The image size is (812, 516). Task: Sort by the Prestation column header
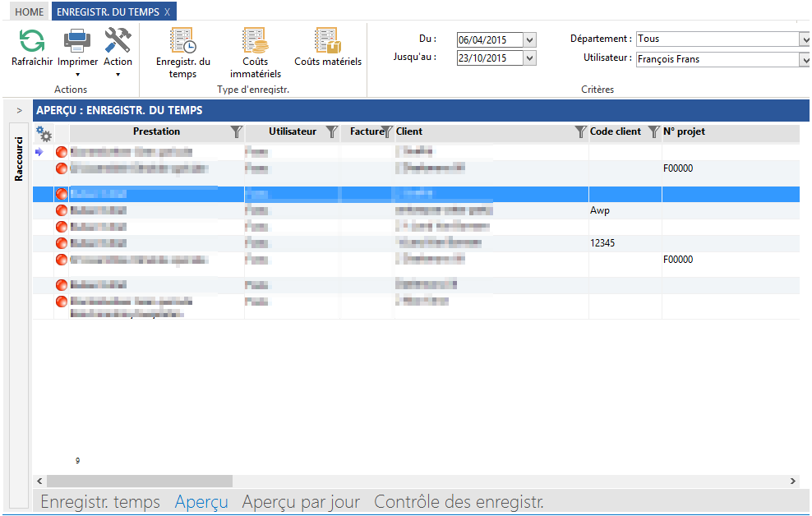156,131
